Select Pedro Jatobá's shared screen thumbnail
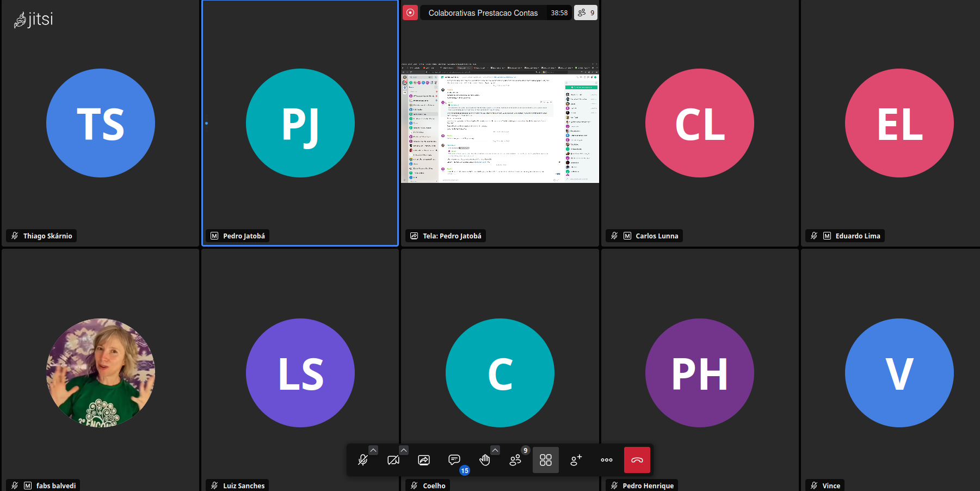Viewport: 980px width, 491px height. 500,123
